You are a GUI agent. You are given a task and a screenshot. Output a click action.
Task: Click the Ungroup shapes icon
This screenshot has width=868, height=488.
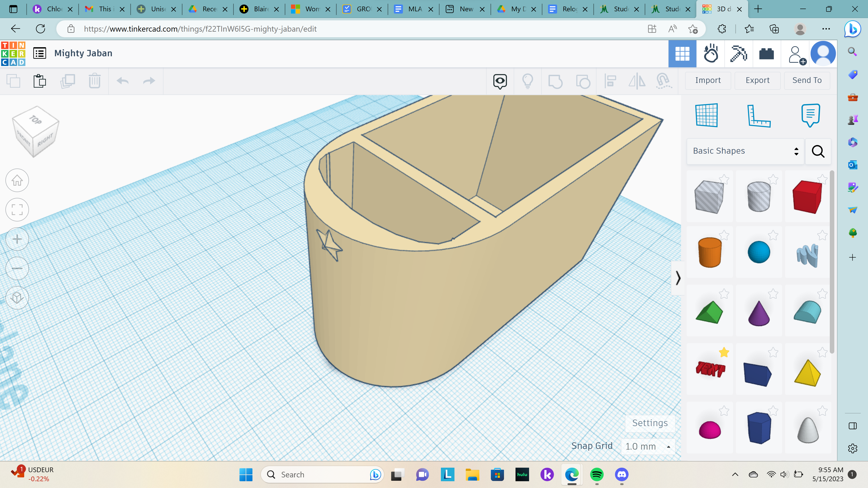[x=583, y=81]
